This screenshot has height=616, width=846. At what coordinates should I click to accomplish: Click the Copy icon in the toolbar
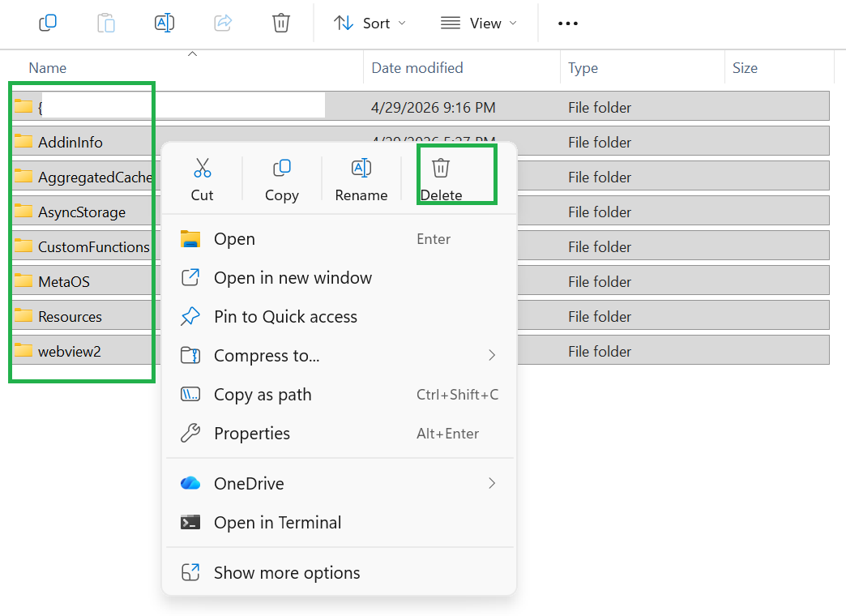click(48, 24)
